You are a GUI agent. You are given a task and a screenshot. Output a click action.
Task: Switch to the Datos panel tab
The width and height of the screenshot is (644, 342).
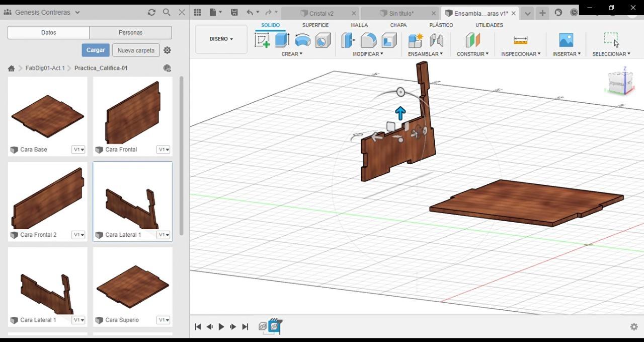coord(49,32)
